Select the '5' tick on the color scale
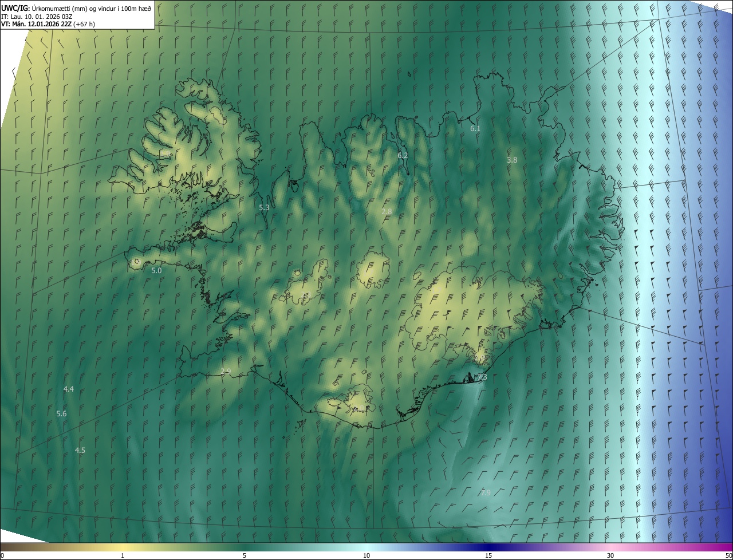Viewport: 733px width, 560px height. tap(245, 556)
